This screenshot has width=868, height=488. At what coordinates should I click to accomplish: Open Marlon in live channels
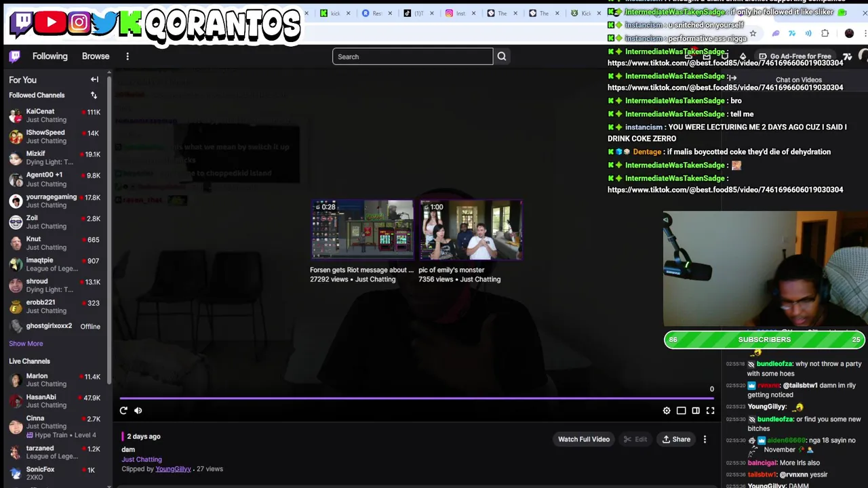(x=55, y=380)
